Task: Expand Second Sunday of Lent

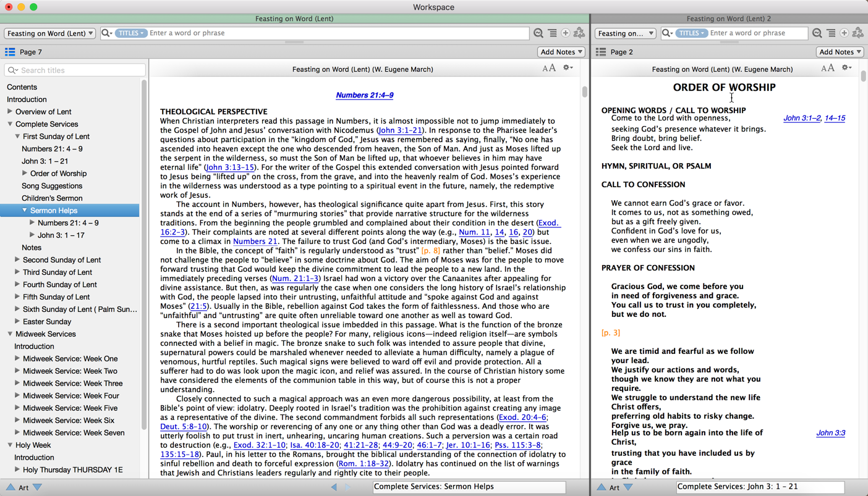Action: click(x=17, y=260)
